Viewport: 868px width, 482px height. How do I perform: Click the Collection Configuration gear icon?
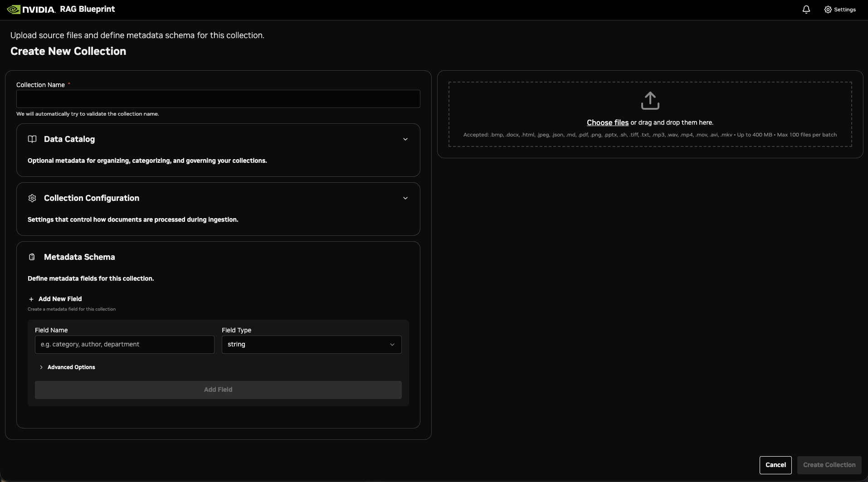tap(32, 198)
